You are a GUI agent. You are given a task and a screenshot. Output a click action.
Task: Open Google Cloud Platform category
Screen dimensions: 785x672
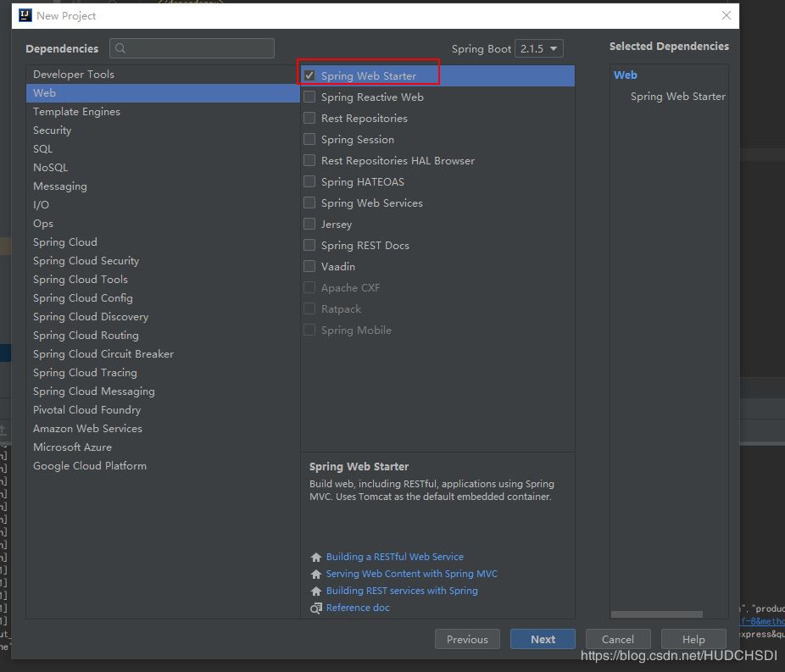(x=163, y=466)
